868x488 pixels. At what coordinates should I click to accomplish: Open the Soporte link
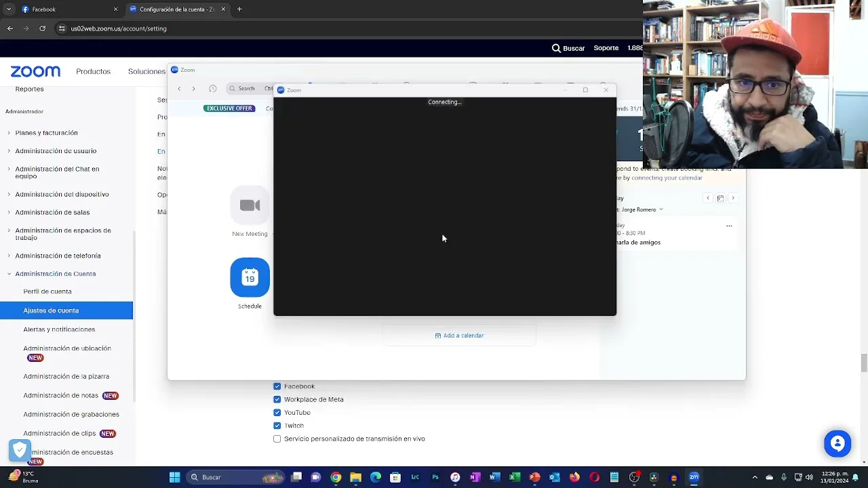point(606,48)
